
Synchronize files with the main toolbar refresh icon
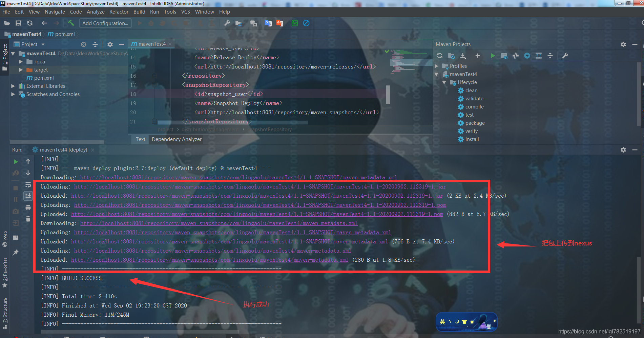pyautogui.click(x=30, y=23)
